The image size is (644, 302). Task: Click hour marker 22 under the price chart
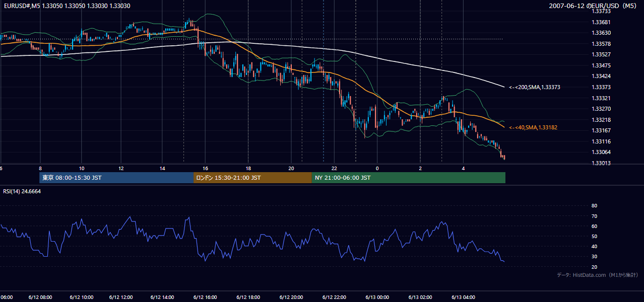(x=334, y=168)
